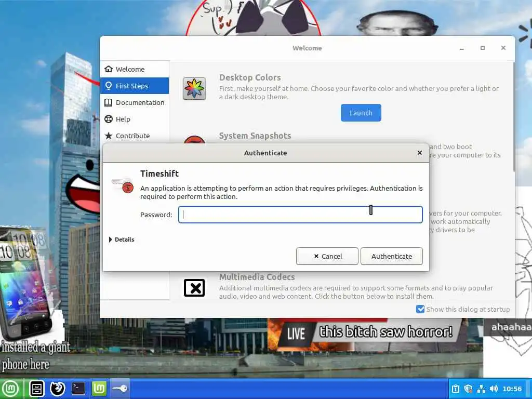Click the System Snapshots heading
The image size is (532, 399).
coord(255,136)
